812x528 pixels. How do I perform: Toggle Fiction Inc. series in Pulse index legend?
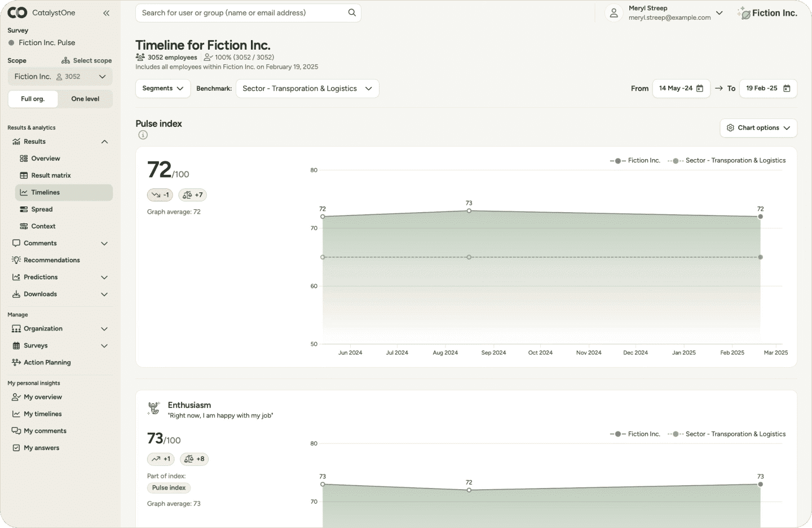(635, 161)
